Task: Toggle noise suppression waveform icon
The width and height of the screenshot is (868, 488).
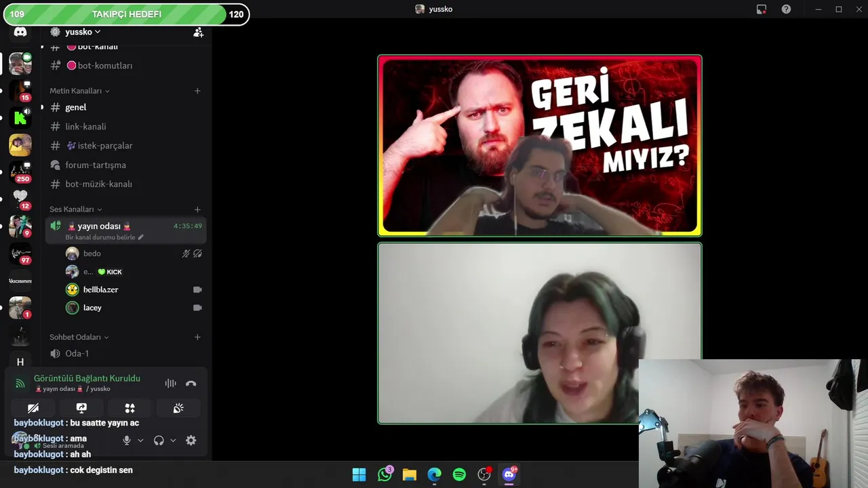Action: (x=170, y=384)
